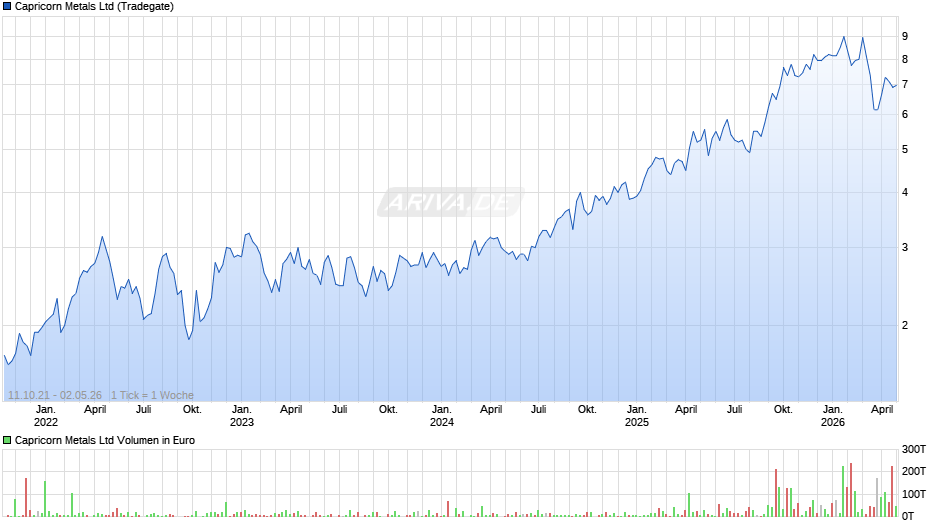This screenshot has width=940, height=526.
Task: Click the price axis value 9
Action: coord(905,37)
